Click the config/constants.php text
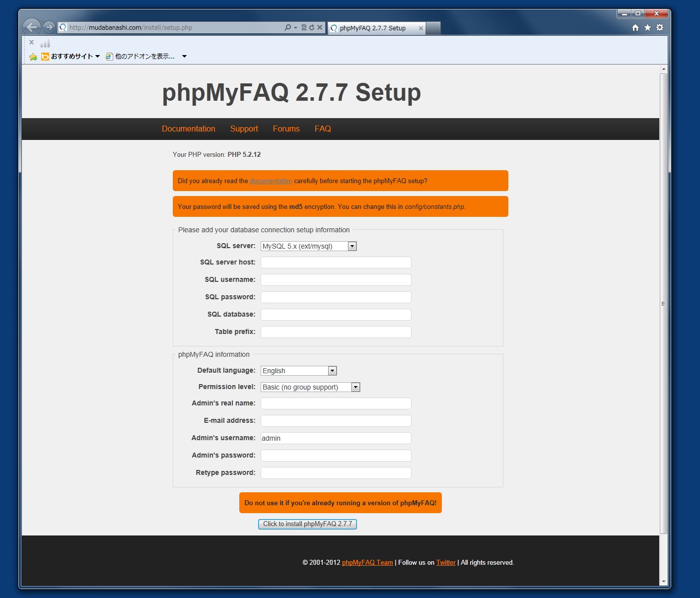The width and height of the screenshot is (700, 598). pyautogui.click(x=435, y=207)
